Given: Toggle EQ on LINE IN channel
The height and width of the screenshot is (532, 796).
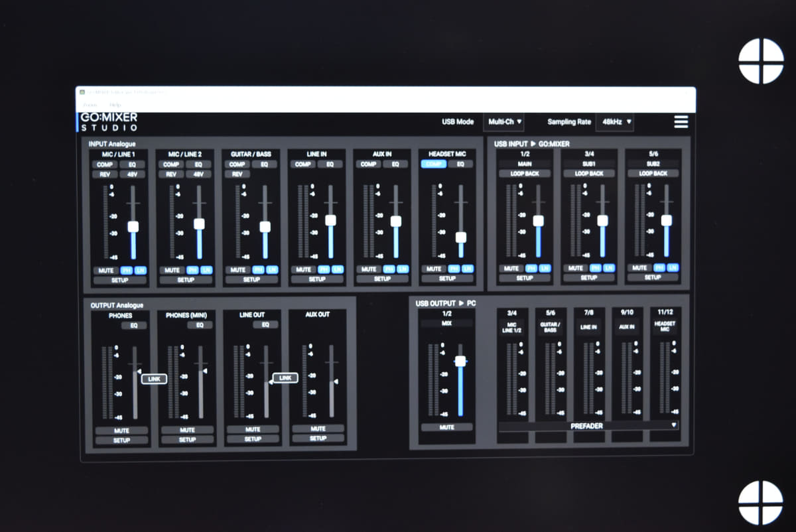Looking at the screenshot, I should point(330,164).
